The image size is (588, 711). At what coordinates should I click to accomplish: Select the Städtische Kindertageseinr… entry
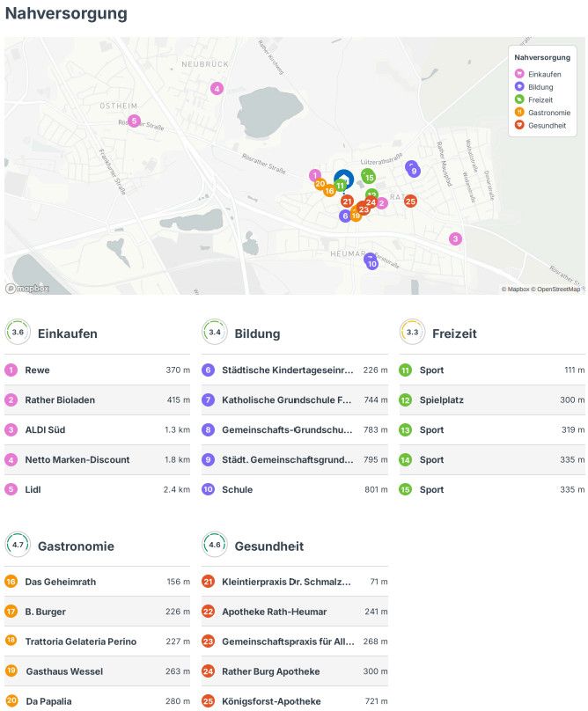[x=295, y=370]
